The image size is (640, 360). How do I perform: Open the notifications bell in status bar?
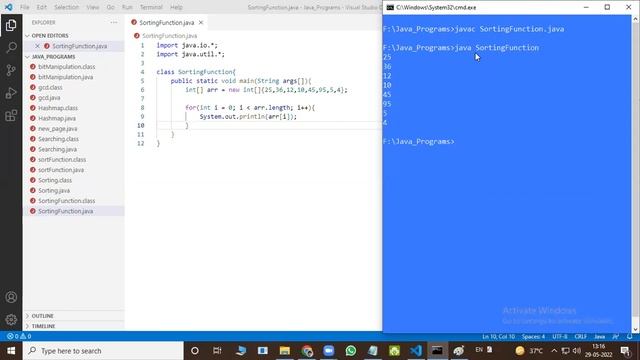[x=629, y=336]
